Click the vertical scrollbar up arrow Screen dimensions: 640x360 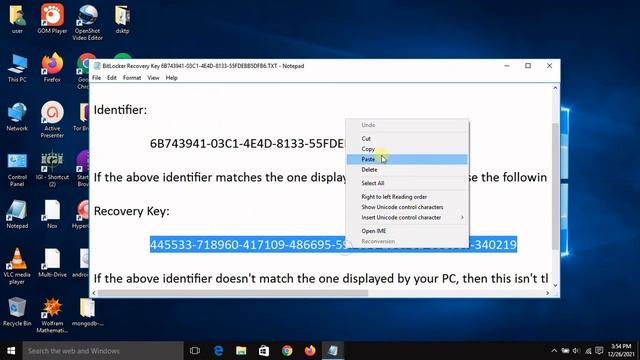tap(555, 88)
